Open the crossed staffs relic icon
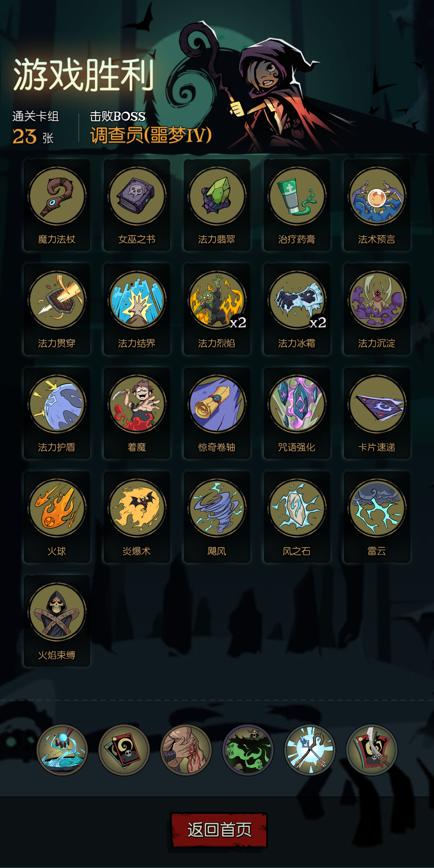Viewport: 434px width, 868px height. [x=310, y=750]
